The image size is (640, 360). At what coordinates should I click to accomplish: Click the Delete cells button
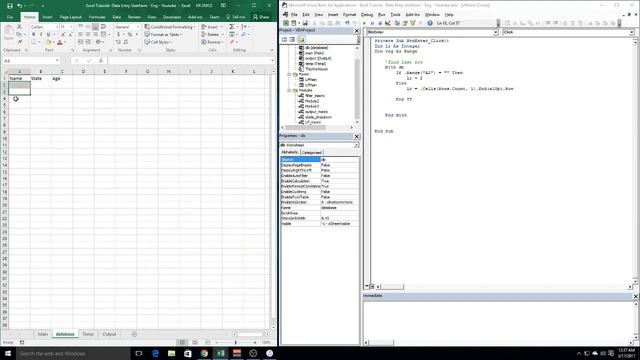(212, 34)
